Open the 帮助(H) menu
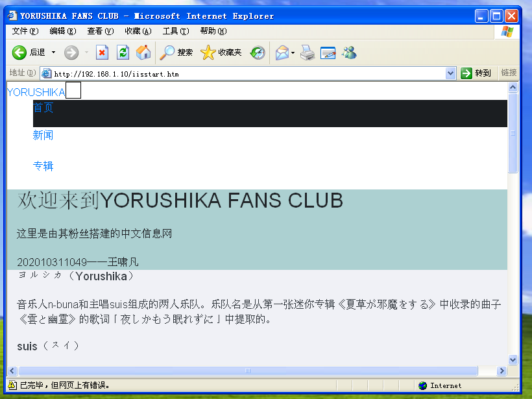Image resolution: width=532 pixels, height=399 pixels. pos(213,31)
